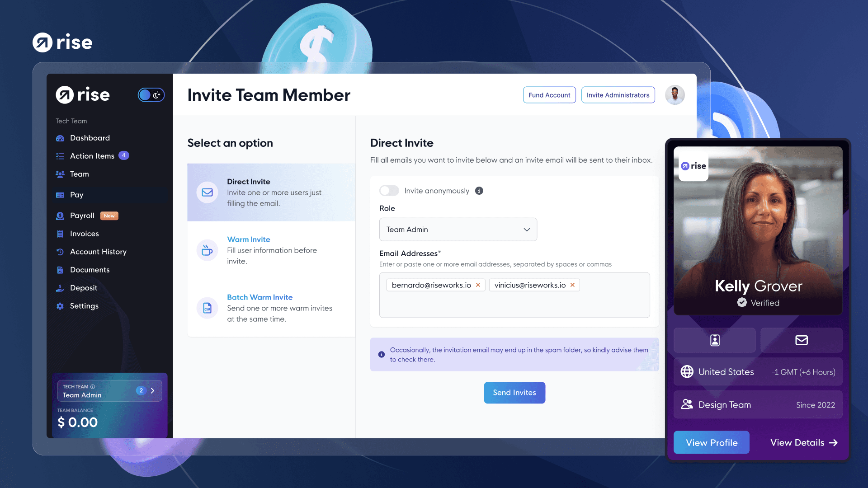
Task: Click the New badge next to Payroll
Action: tap(109, 216)
